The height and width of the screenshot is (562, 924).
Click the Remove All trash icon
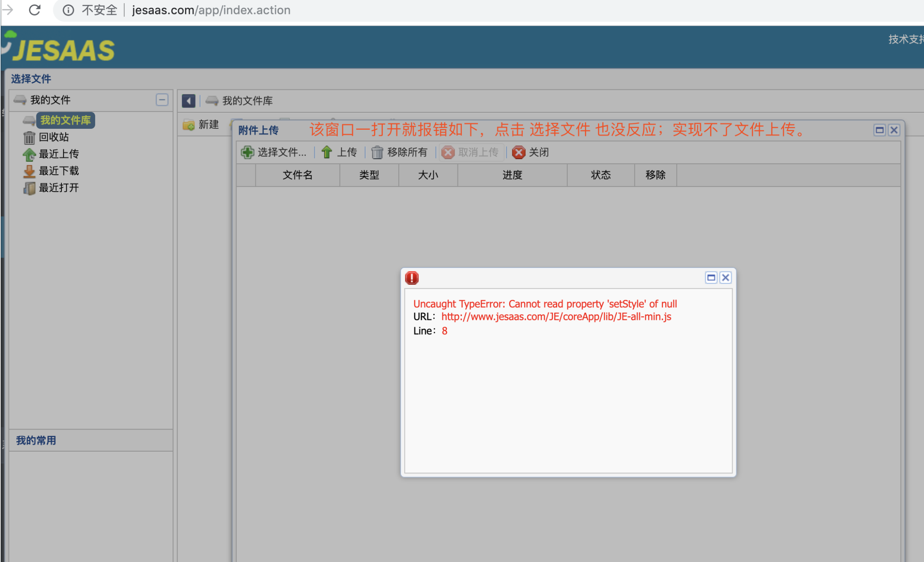[x=377, y=152]
